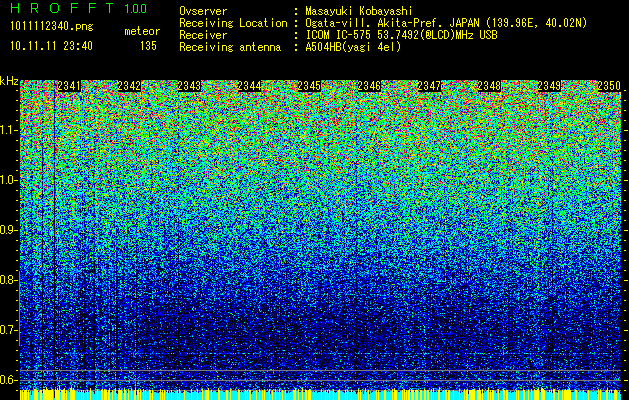This screenshot has height=400, width=629.
Task: Click the date stamp 10.11.11 23:40
Action: 51,46
